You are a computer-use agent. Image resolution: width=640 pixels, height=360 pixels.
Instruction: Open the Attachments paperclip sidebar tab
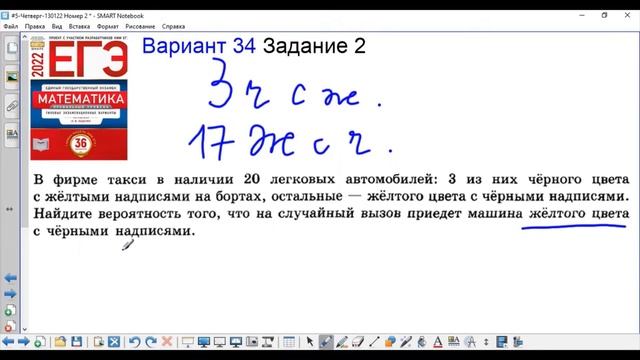[x=11, y=107]
